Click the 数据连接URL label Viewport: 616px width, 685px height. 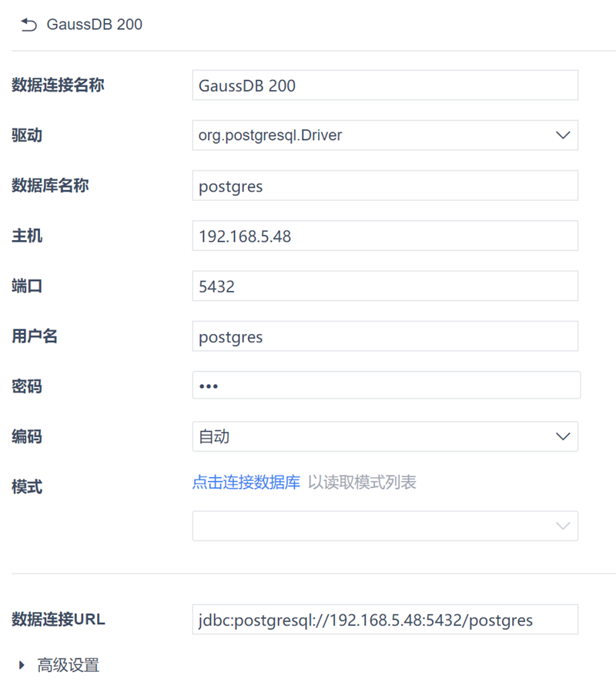(x=59, y=620)
